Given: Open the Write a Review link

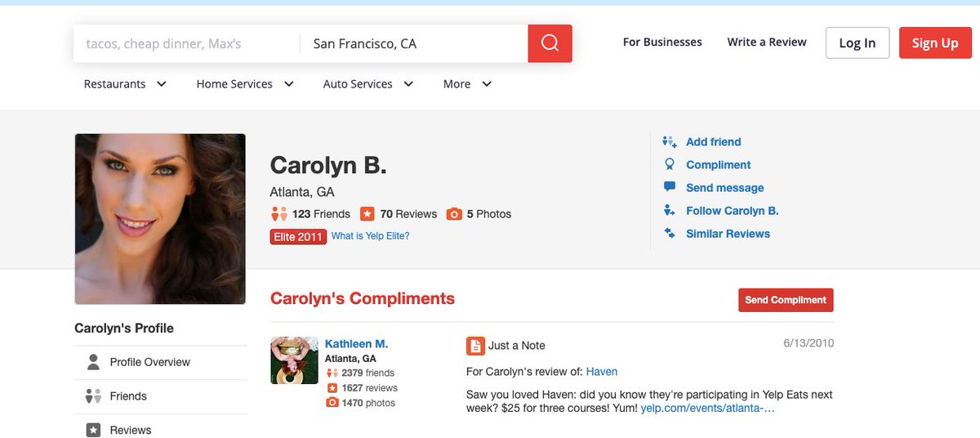Looking at the screenshot, I should [767, 42].
